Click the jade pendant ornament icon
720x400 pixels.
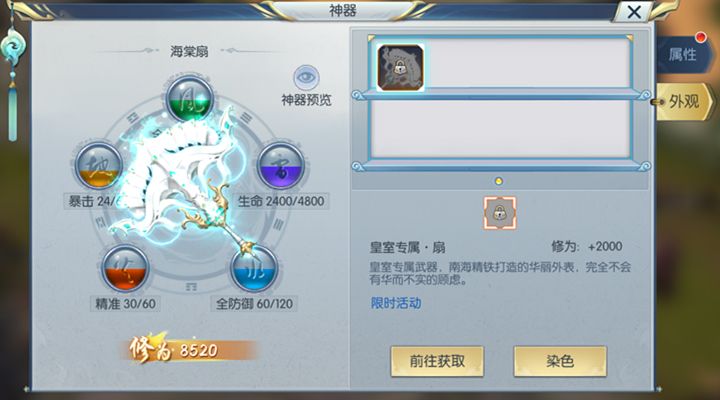pyautogui.click(x=12, y=78)
